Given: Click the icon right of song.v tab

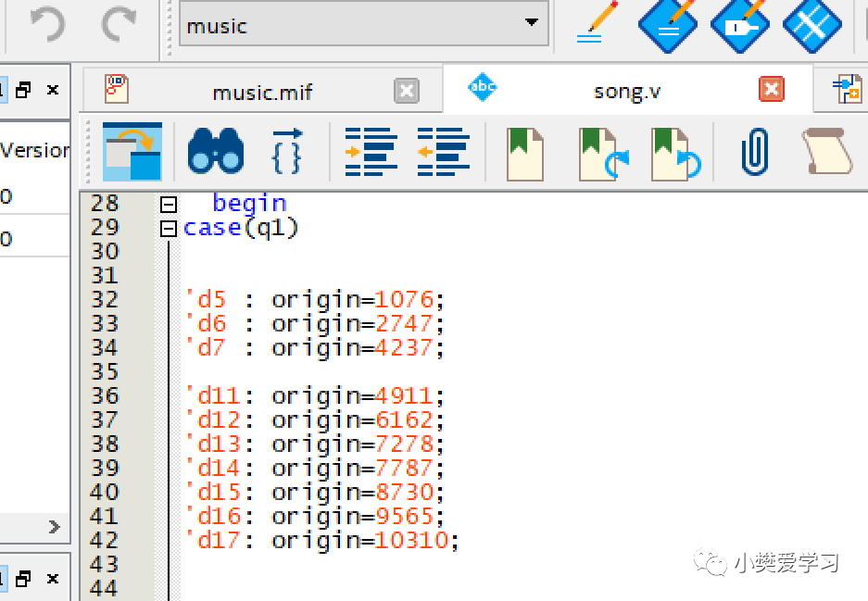Looking at the screenshot, I should pos(848,89).
